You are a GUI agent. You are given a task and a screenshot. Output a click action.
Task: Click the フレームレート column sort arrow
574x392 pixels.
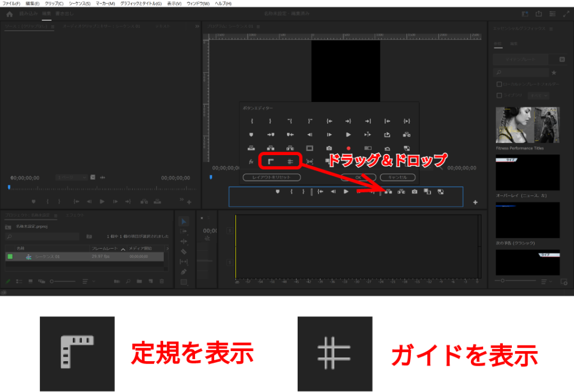123,248
